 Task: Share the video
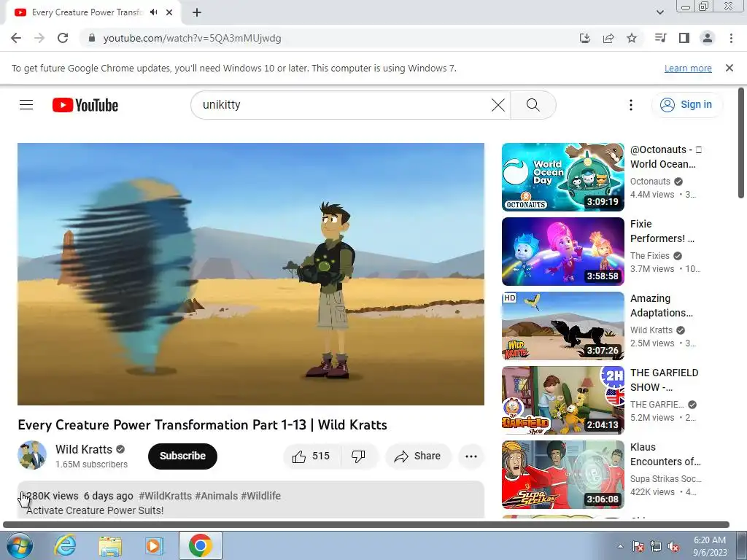click(x=418, y=456)
